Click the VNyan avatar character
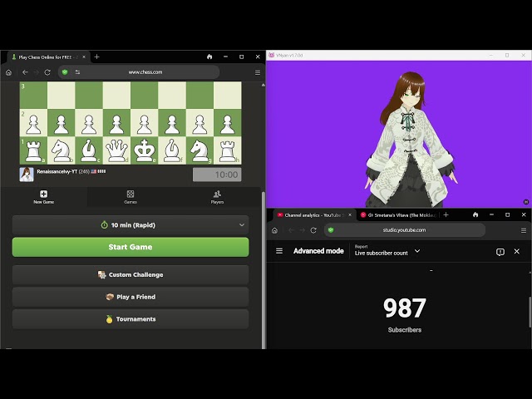The image size is (532, 399). [411, 140]
